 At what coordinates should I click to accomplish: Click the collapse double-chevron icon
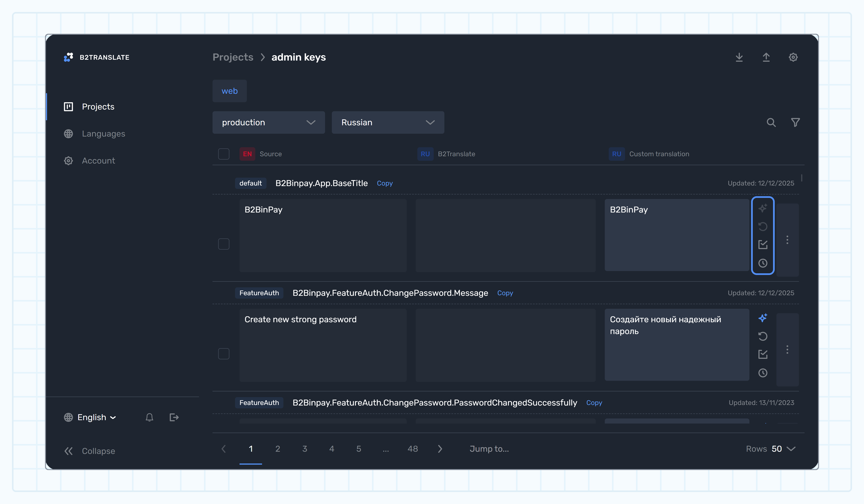[x=69, y=451]
